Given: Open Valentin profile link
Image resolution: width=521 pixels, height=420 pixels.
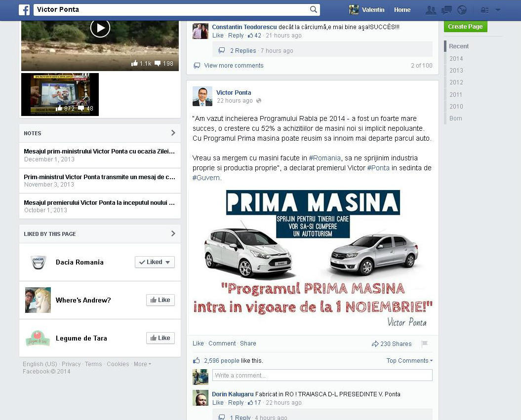Looking at the screenshot, I should pyautogui.click(x=373, y=10).
